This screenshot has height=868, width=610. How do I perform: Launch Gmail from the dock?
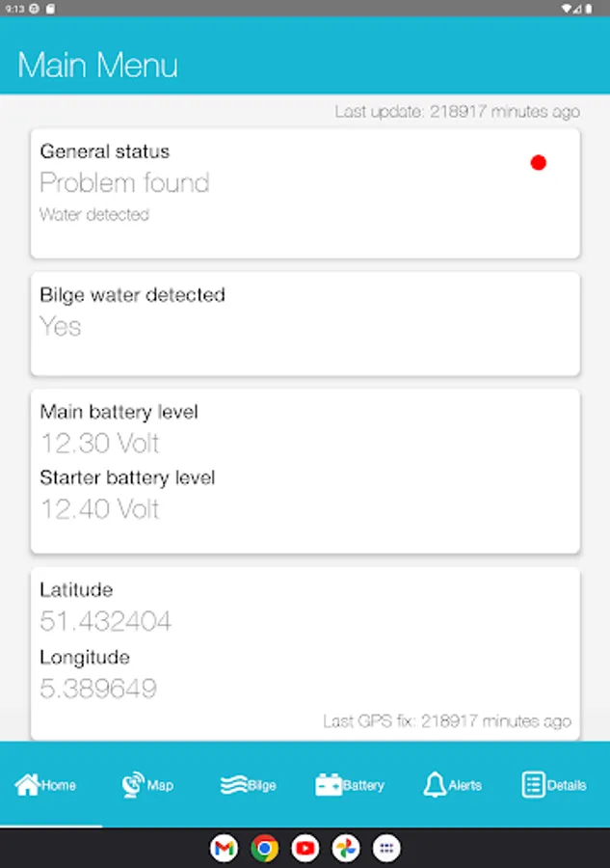click(x=224, y=848)
